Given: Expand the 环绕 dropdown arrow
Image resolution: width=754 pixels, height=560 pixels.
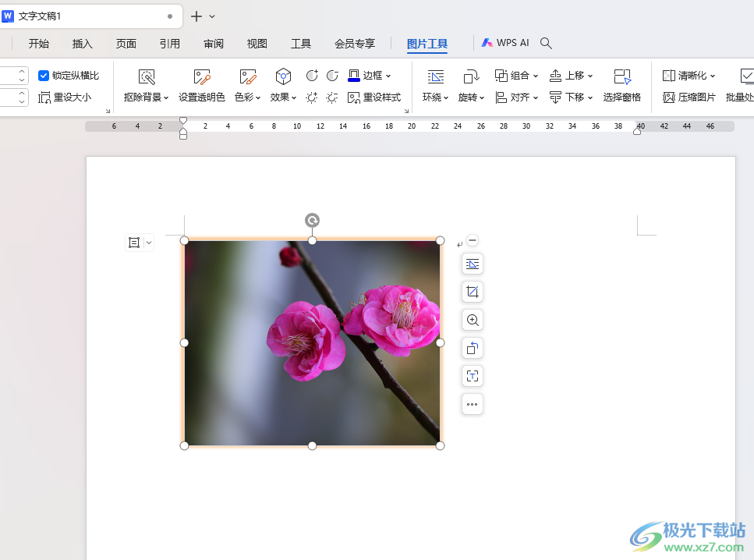Looking at the screenshot, I should click(446, 97).
